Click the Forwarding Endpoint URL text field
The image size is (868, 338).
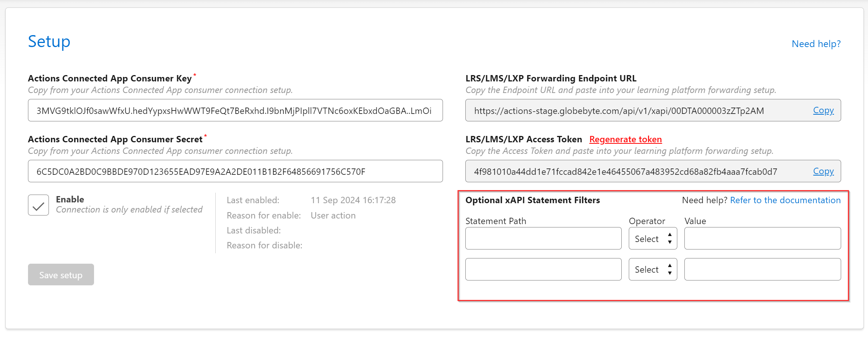pyautogui.click(x=634, y=111)
